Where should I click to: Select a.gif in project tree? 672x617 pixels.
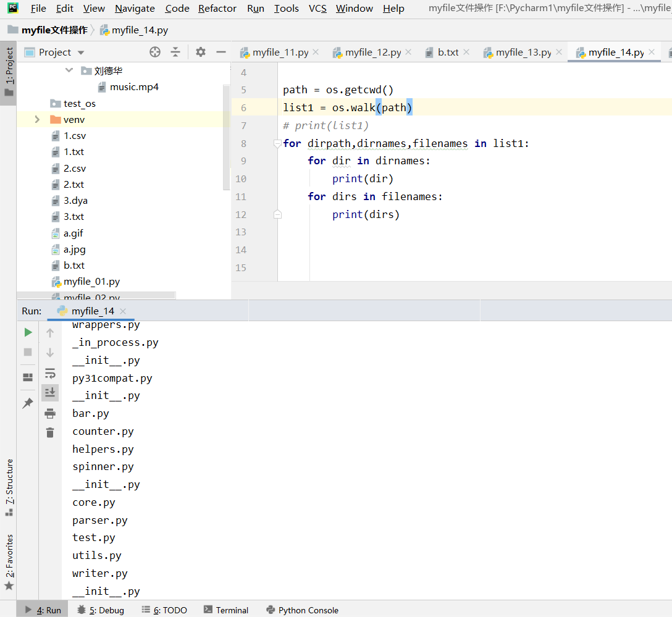68,233
